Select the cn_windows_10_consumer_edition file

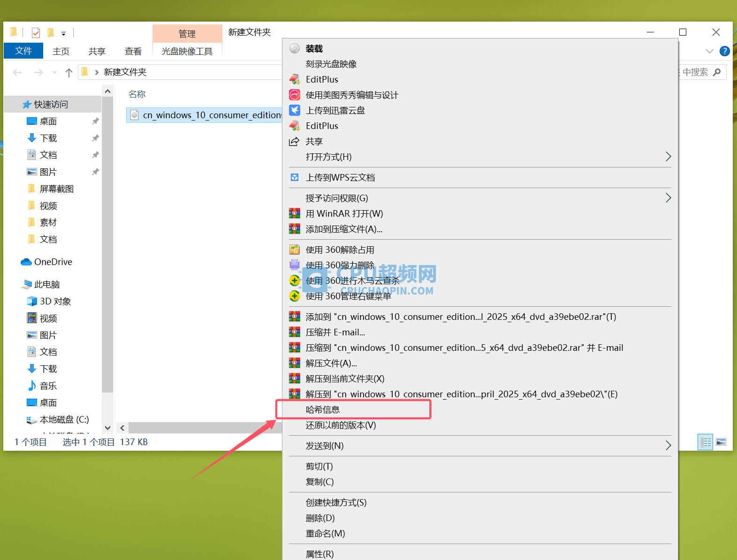click(x=204, y=115)
